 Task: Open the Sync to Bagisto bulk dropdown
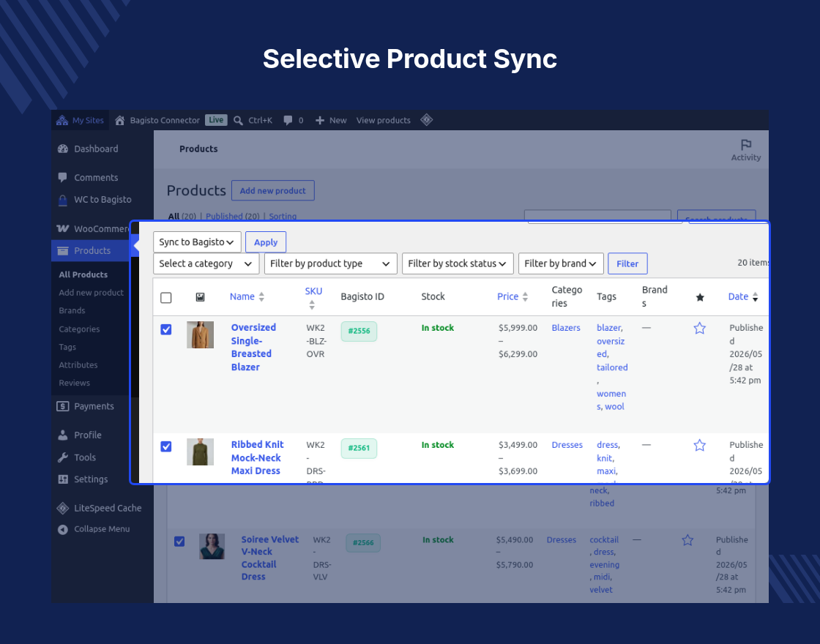click(x=197, y=242)
